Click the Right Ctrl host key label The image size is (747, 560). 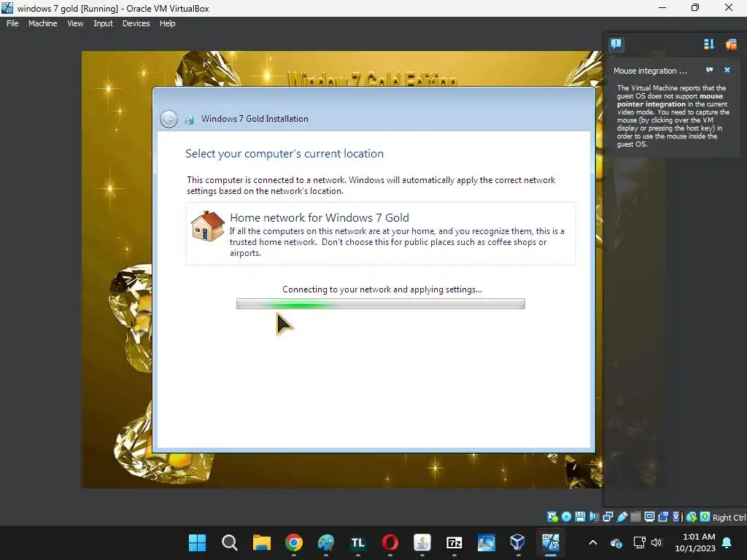(729, 518)
